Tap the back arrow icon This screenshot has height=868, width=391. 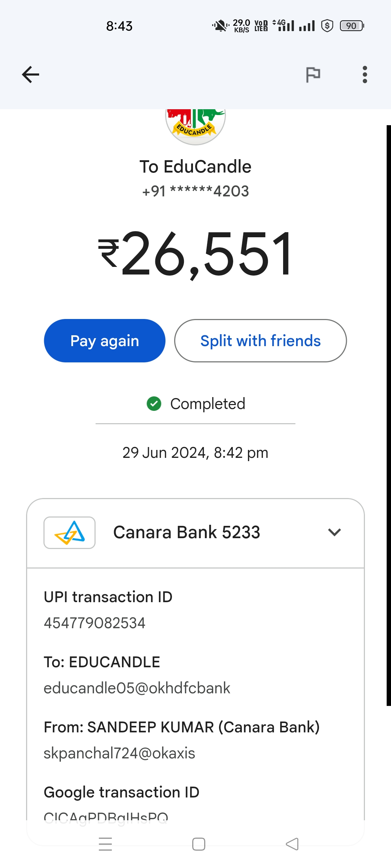click(30, 75)
